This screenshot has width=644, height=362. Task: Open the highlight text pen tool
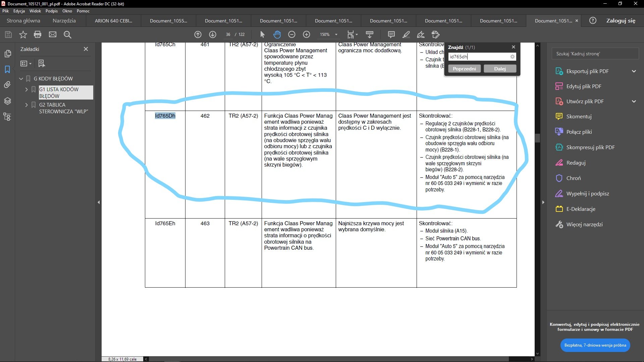[x=406, y=35]
